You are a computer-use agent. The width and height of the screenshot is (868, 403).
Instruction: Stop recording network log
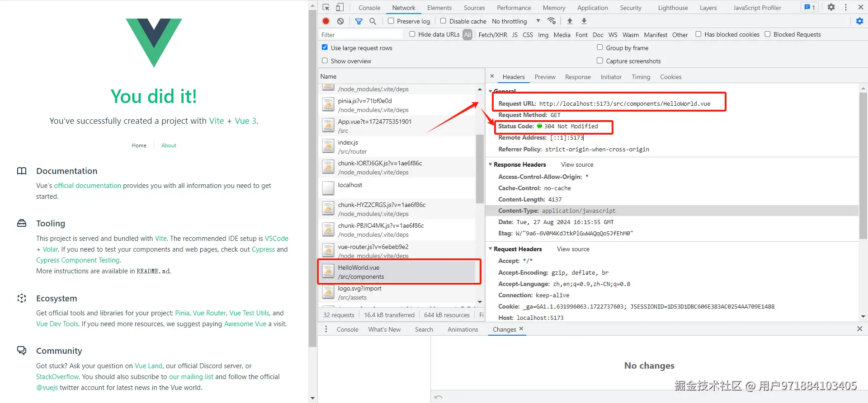326,21
